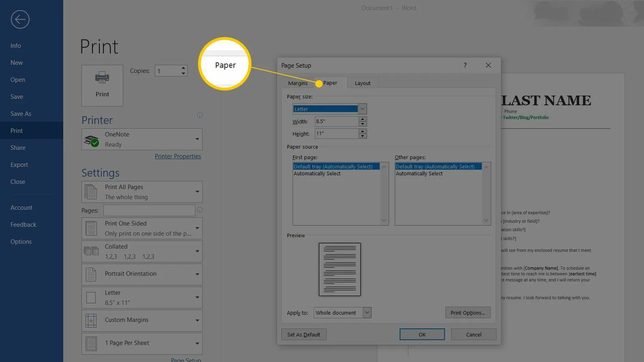Click the info icon beside Printer heading
The width and height of the screenshot is (644, 362).
coord(200,115)
